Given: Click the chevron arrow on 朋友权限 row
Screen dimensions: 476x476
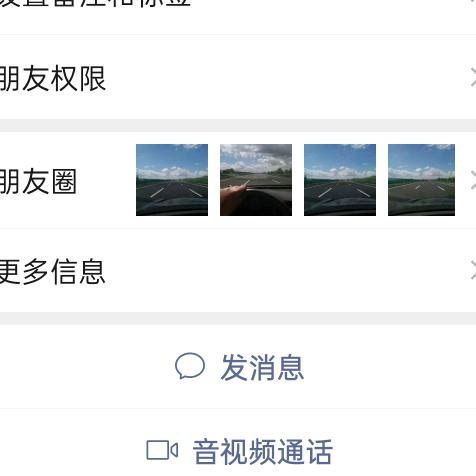Looking at the screenshot, I should coord(473,77).
